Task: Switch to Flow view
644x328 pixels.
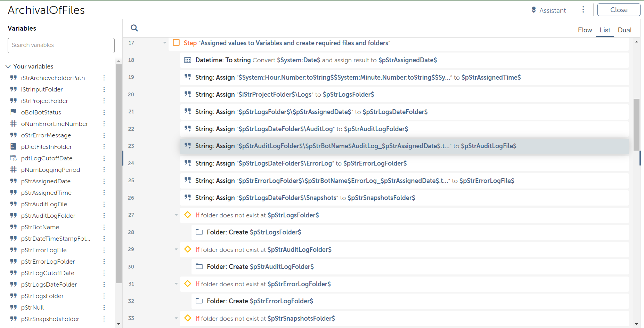Action: coord(585,30)
